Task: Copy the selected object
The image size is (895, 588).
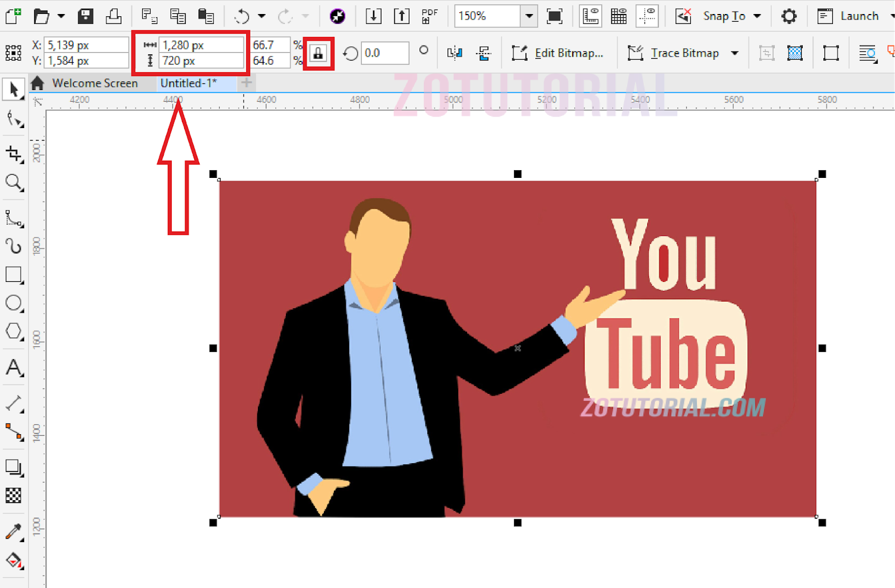Action: tap(178, 16)
